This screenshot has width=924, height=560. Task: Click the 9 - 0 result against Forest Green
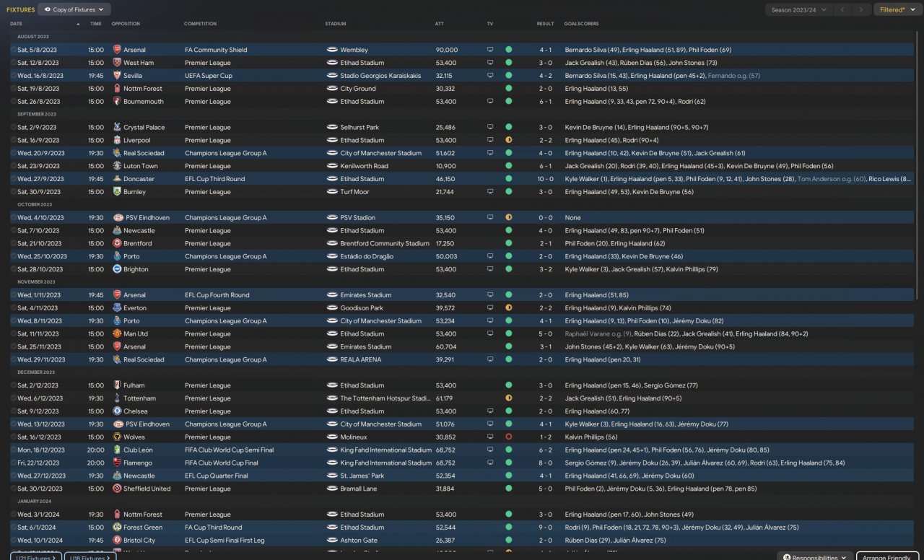[x=545, y=528]
